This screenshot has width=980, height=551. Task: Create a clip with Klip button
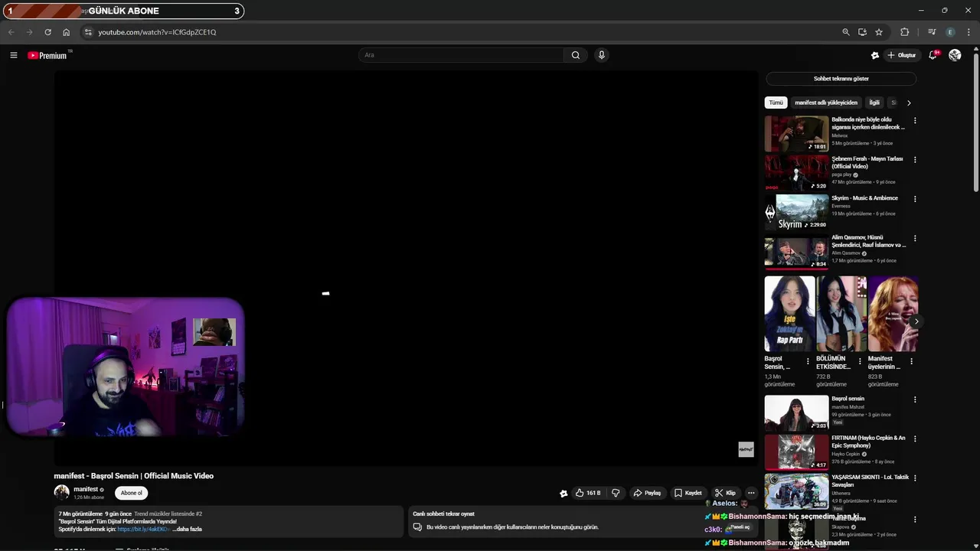725,493
